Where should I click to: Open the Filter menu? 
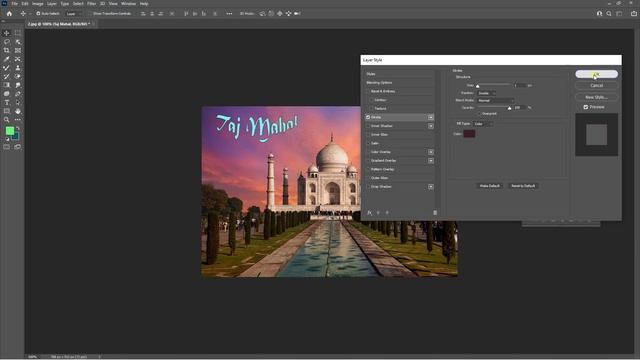pos(91,4)
